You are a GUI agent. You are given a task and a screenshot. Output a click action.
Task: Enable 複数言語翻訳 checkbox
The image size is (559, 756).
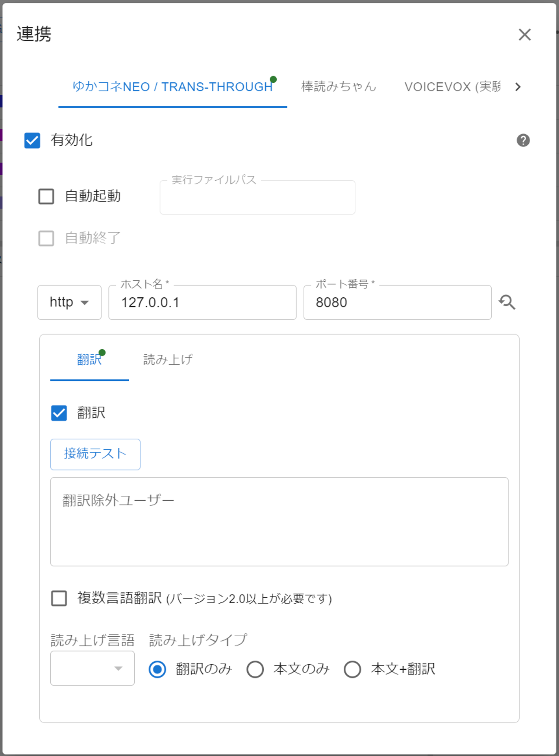pyautogui.click(x=59, y=598)
